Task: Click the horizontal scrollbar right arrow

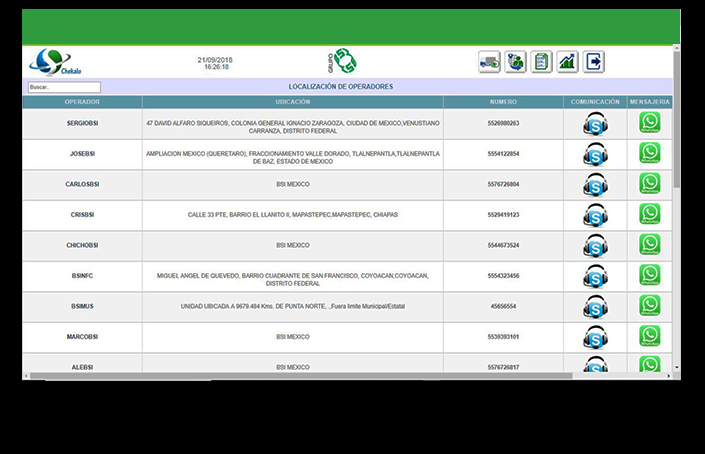Action: tap(669, 376)
